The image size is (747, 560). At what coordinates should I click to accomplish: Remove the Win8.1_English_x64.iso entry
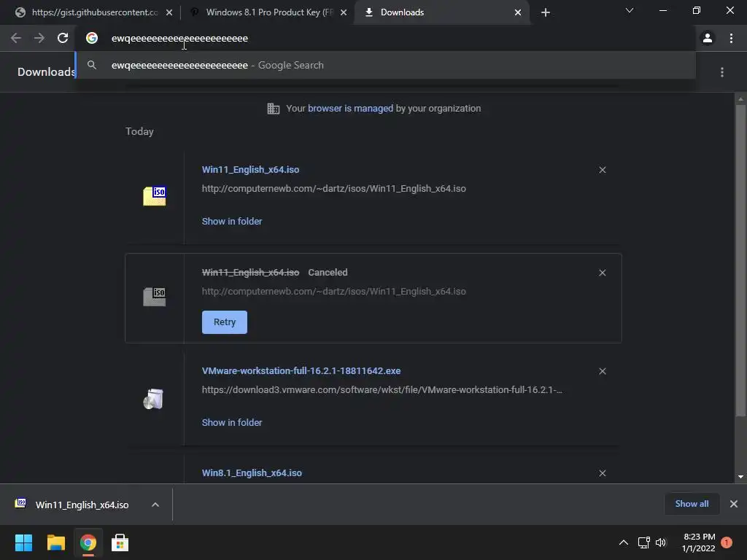click(x=603, y=473)
